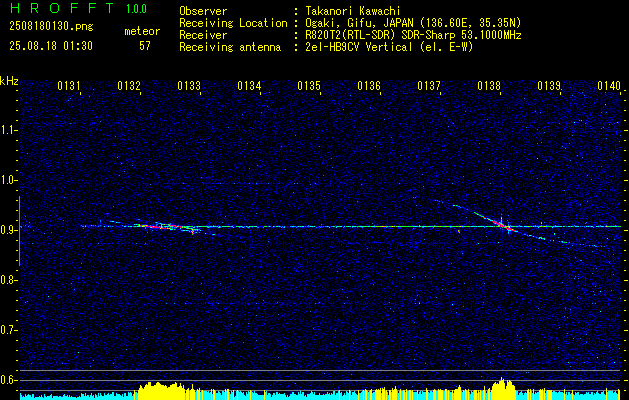Click the 0.7 kHz axis label
The height and width of the screenshot is (400, 629).
tap(8, 330)
